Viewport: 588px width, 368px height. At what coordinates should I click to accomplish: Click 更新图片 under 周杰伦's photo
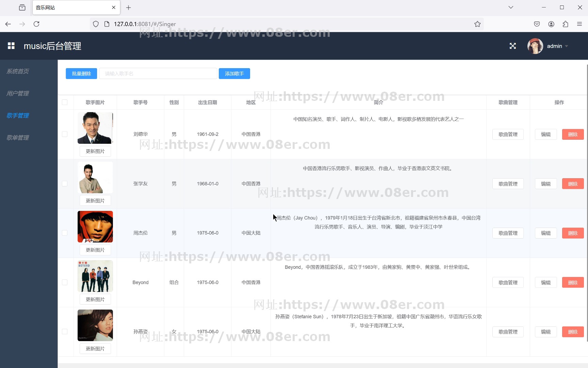[x=95, y=250]
